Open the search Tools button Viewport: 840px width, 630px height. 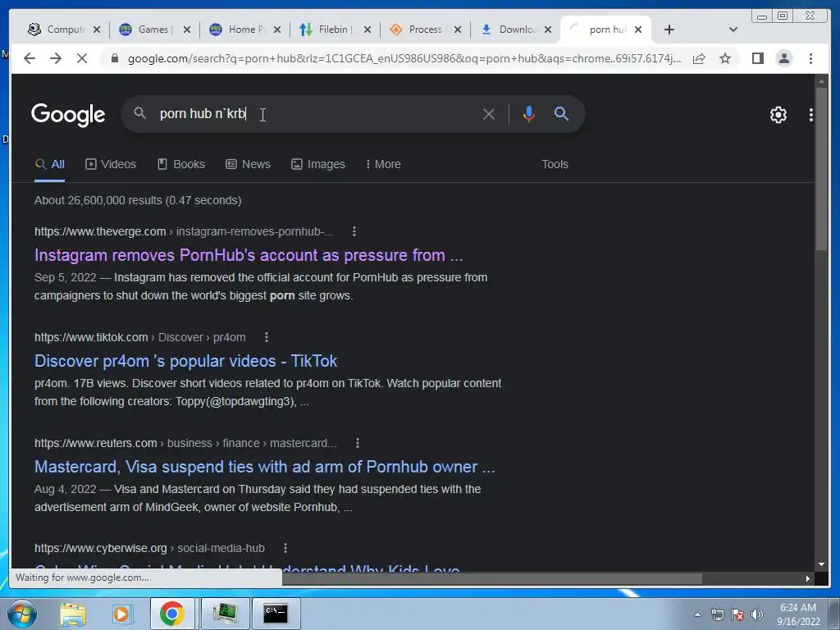tap(555, 164)
